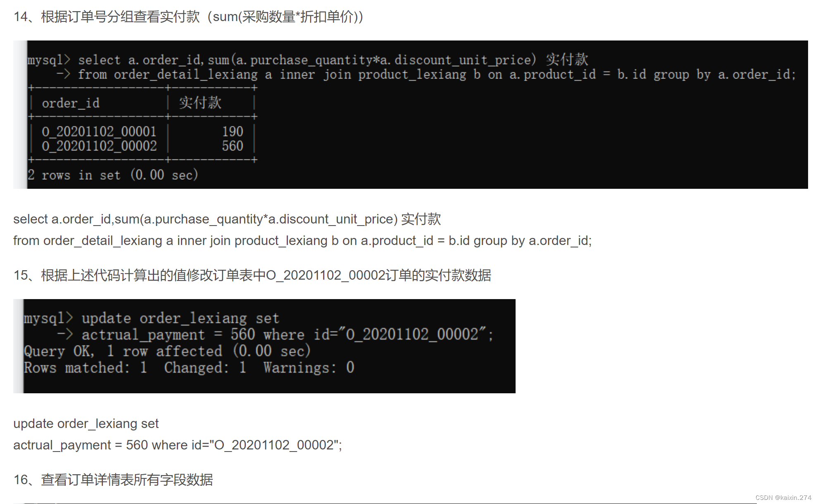Image resolution: width=818 pixels, height=504 pixels.
Task: Click the O_20201102_00002 row in result table
Action: pos(142,146)
